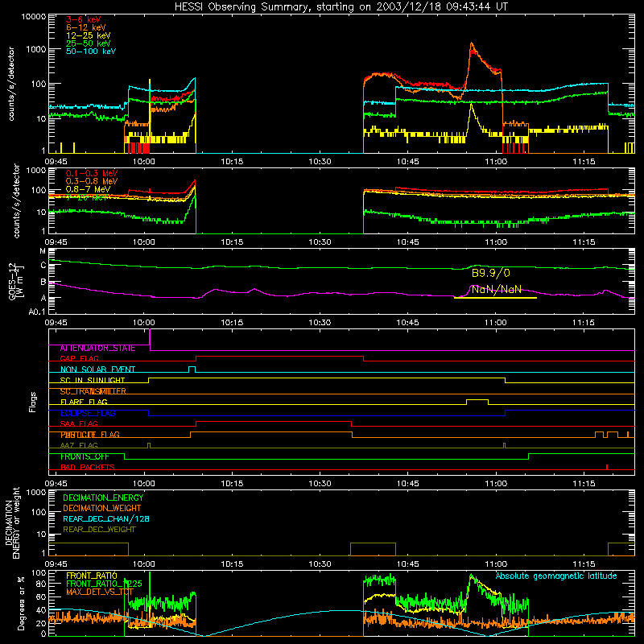Image resolution: width=644 pixels, height=644 pixels.
Task: Click the Absolute geomagnetic latitude label
Action: [x=556, y=576]
